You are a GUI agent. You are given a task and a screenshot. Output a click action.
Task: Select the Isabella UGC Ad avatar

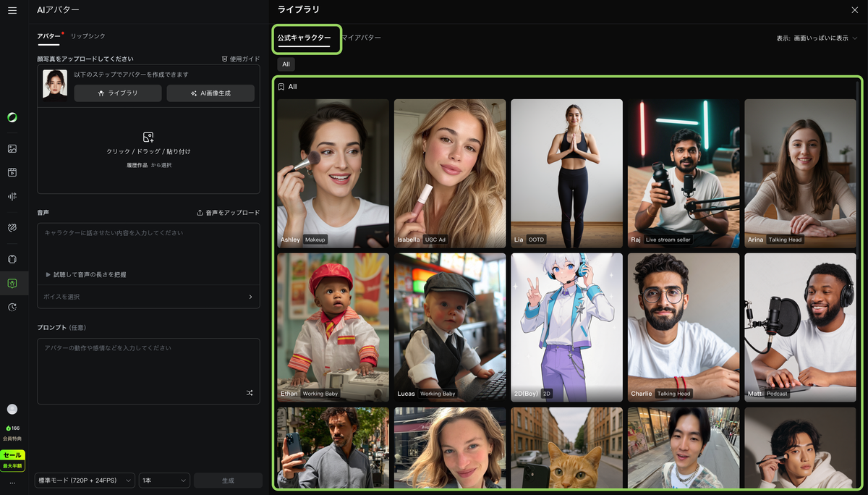click(x=450, y=173)
